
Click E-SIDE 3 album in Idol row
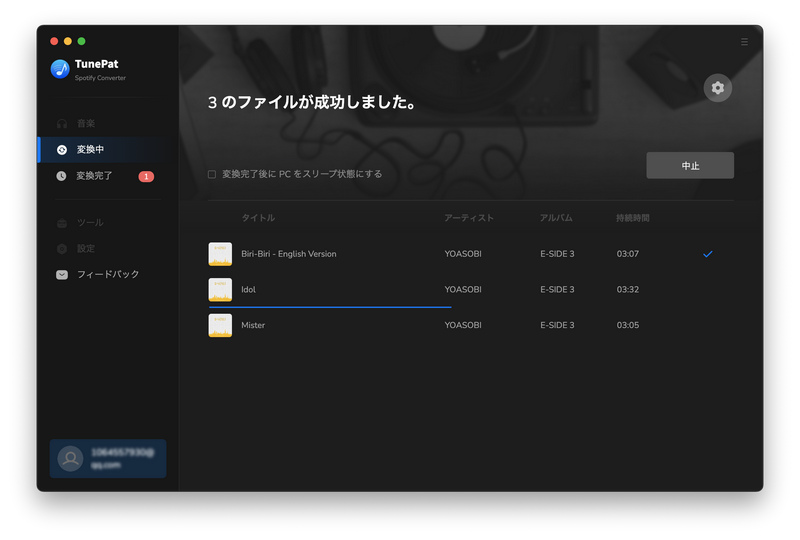(557, 289)
